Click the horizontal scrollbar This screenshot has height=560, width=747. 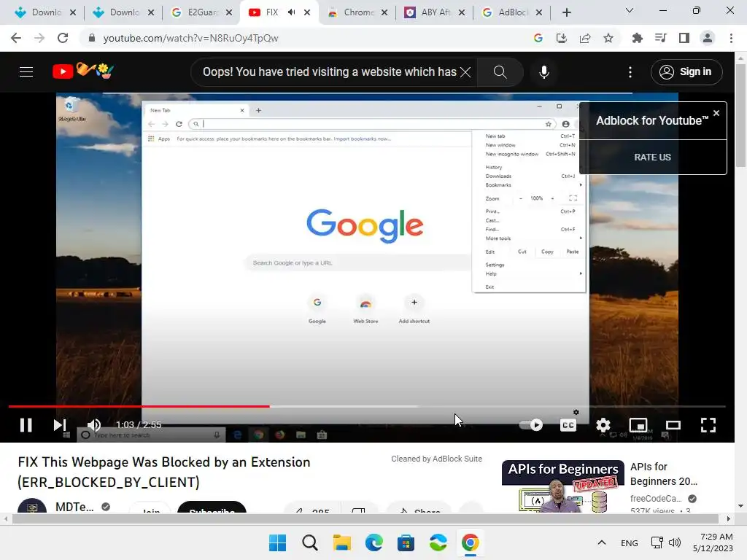tap(366, 518)
